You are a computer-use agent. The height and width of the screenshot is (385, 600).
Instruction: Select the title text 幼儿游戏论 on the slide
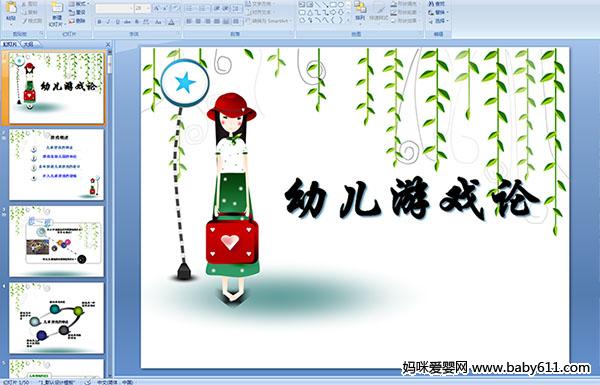pos(412,200)
